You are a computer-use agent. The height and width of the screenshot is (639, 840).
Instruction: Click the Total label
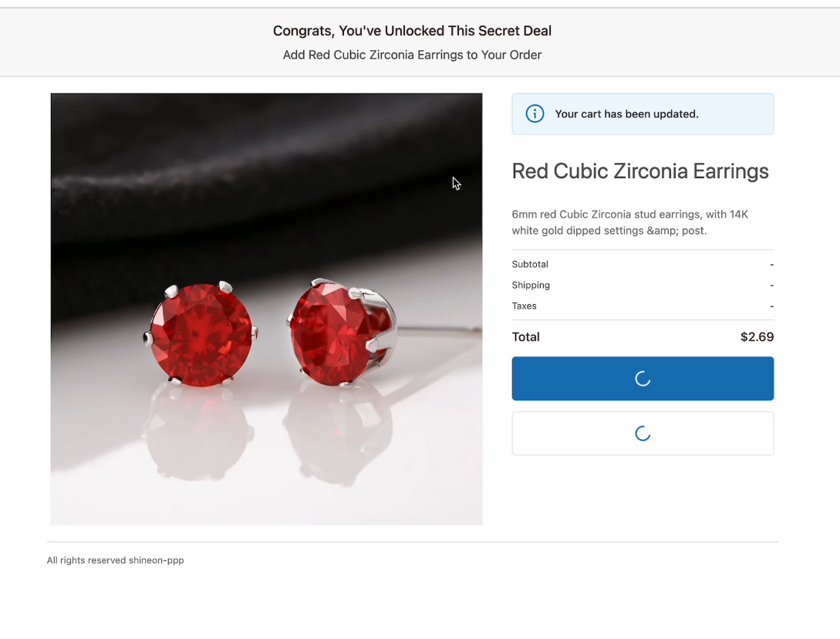(525, 337)
